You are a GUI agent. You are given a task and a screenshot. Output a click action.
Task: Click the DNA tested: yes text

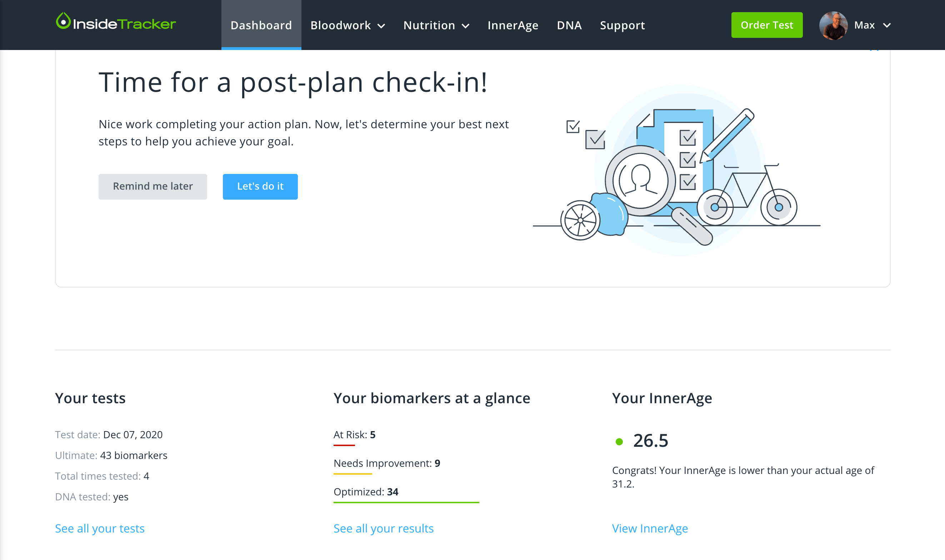(x=92, y=496)
